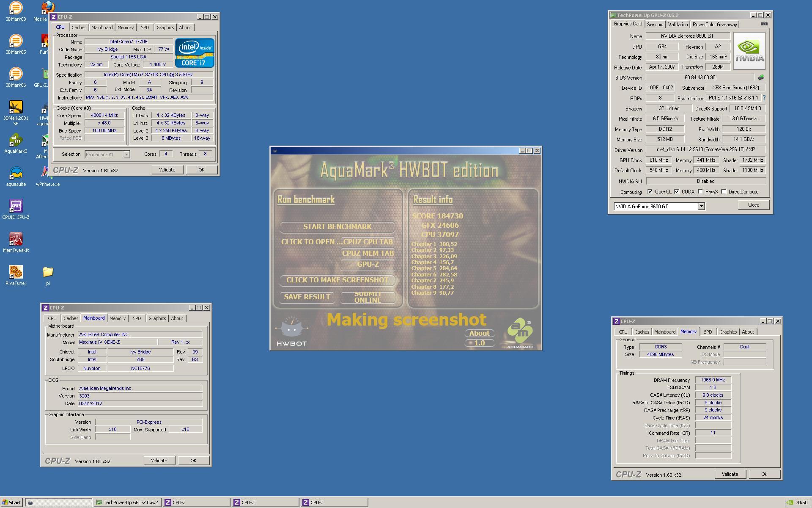Open the 3DMark05 desktop icon
Image resolution: width=812 pixels, height=508 pixels.
pos(16,44)
